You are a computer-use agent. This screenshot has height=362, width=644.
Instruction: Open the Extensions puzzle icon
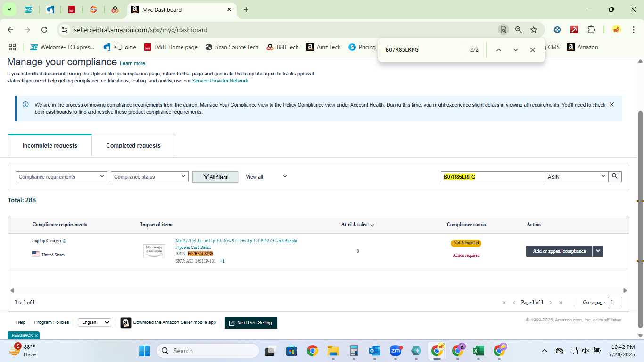[x=591, y=30]
